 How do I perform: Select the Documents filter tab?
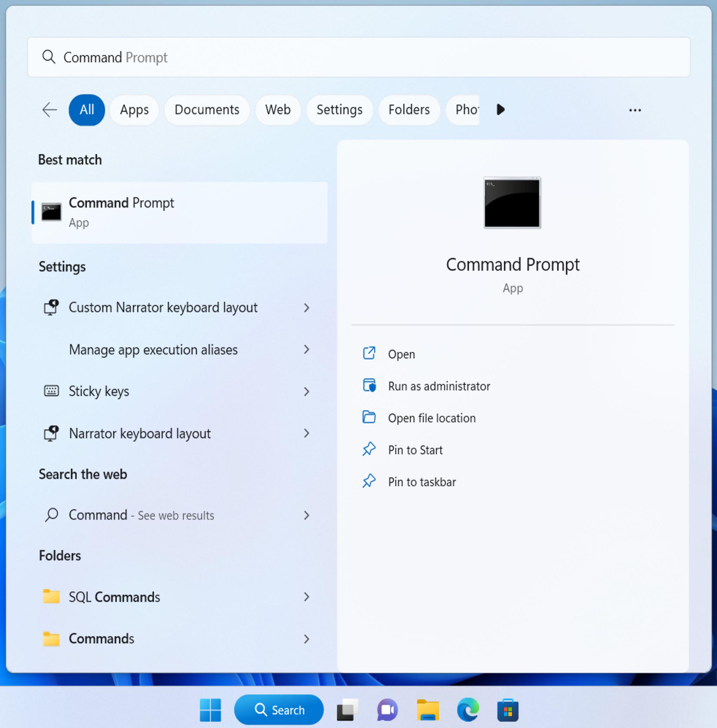coord(207,110)
